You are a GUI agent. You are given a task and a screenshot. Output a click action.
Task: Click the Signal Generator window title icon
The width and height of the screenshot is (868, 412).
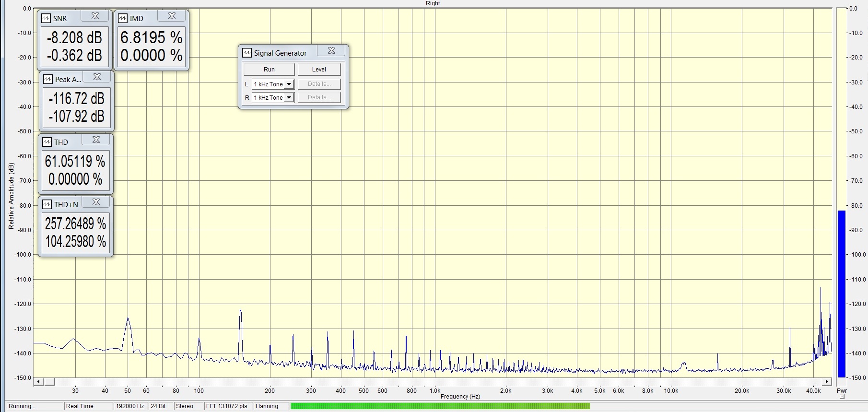(247, 53)
